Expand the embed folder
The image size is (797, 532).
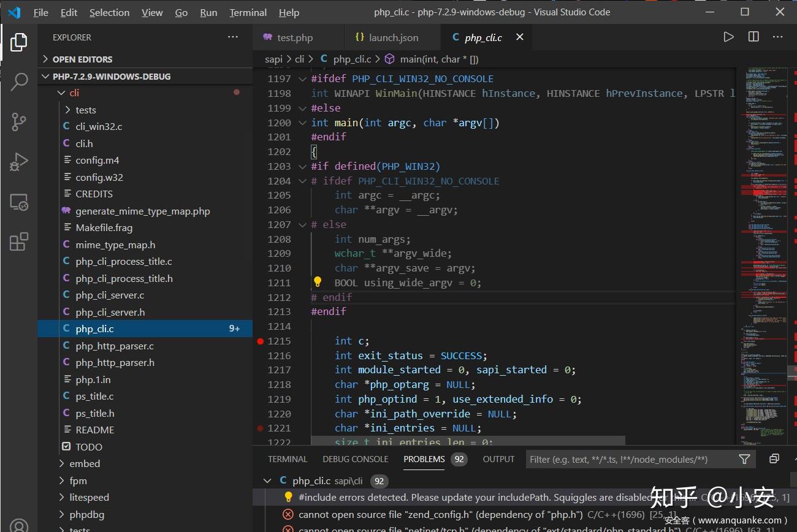point(85,464)
